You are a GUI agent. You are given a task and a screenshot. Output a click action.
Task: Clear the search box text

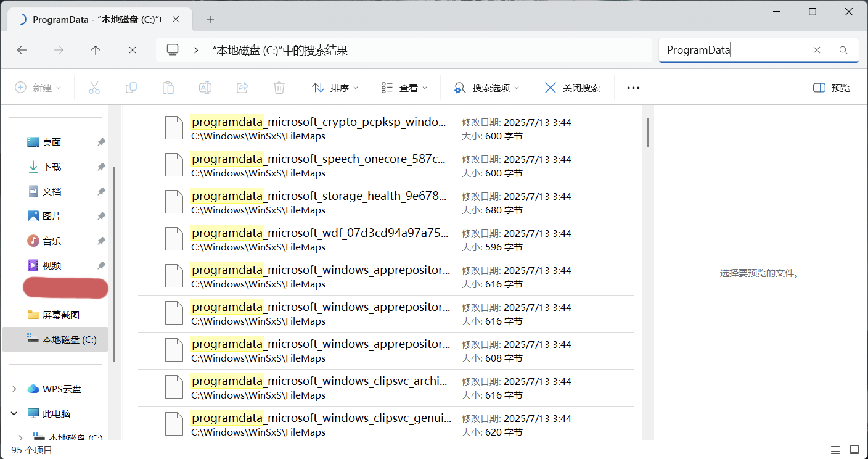[817, 50]
